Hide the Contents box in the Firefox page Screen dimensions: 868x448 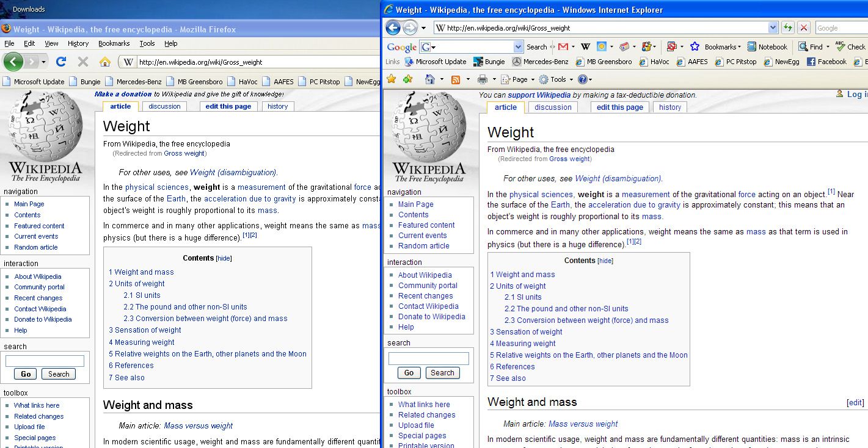(x=224, y=258)
